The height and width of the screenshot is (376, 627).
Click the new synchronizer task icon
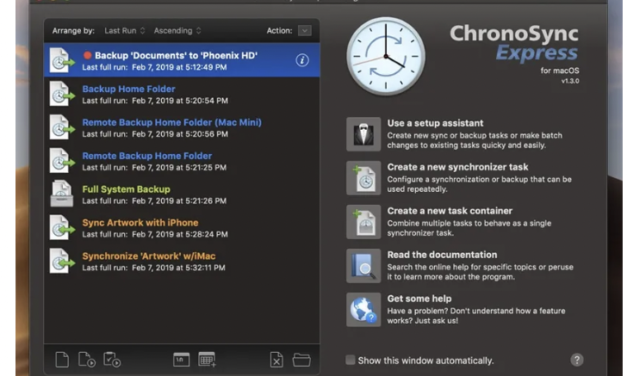coord(363,178)
